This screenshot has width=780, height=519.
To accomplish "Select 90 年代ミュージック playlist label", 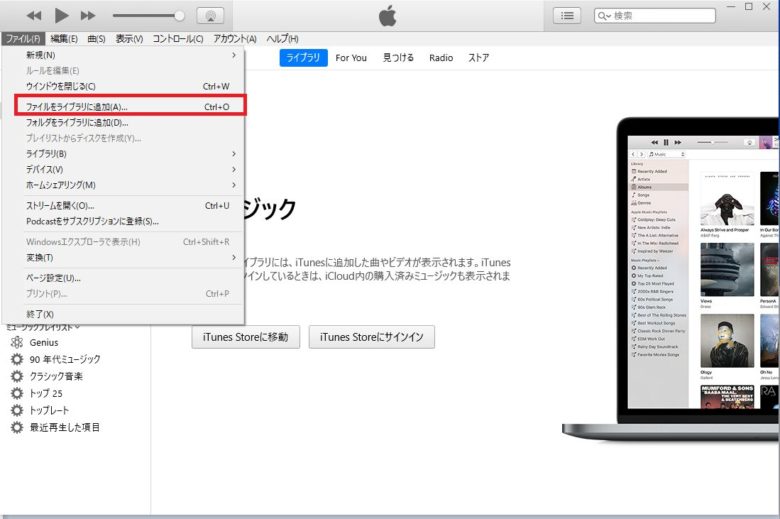I will 65,359.
